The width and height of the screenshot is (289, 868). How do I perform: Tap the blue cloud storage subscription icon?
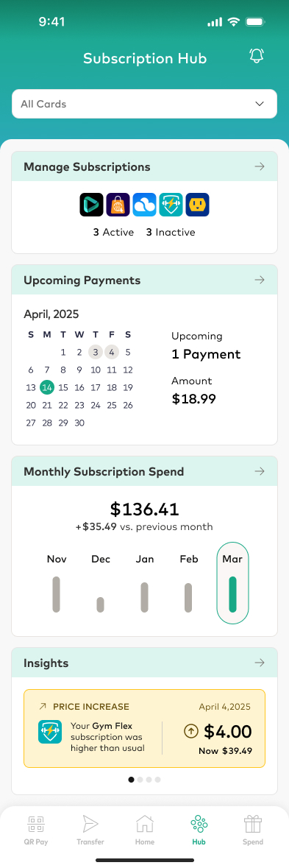pyautogui.click(x=144, y=204)
